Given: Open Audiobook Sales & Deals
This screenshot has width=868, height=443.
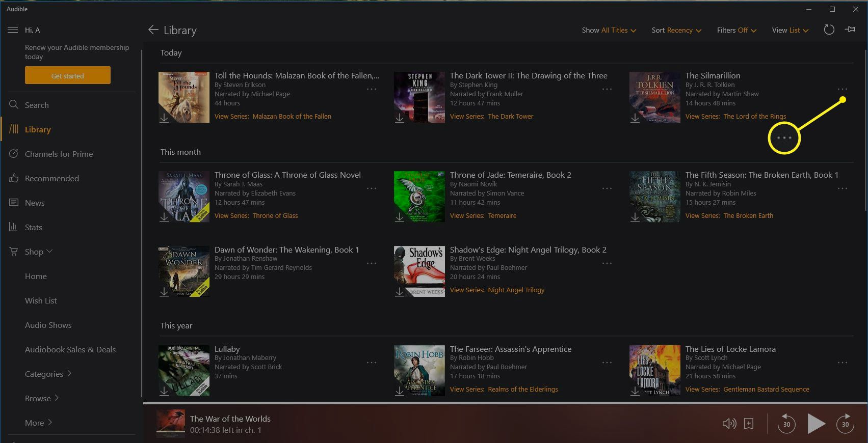Looking at the screenshot, I should 70,349.
